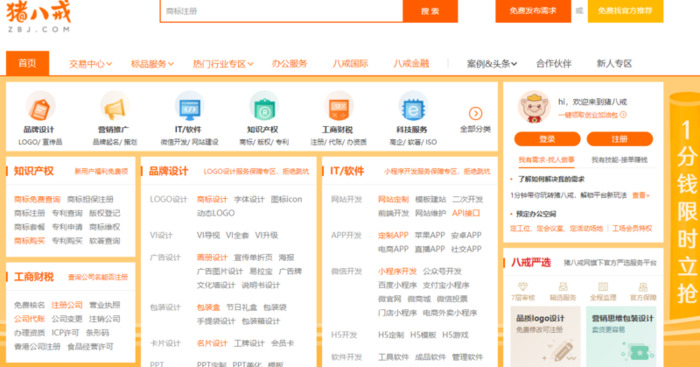This screenshot has height=367, width=700.
Task: Click the 注册公司 link
Action: click(67, 305)
